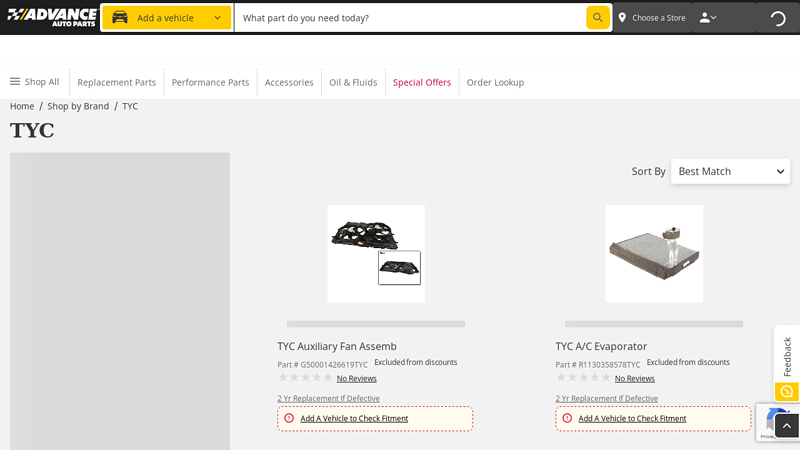Open Accessories menu

[x=289, y=82]
